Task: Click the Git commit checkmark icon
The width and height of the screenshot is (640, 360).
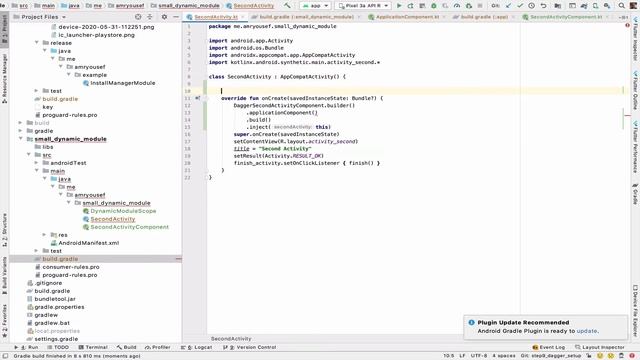Action: pyautogui.click(x=520, y=6)
